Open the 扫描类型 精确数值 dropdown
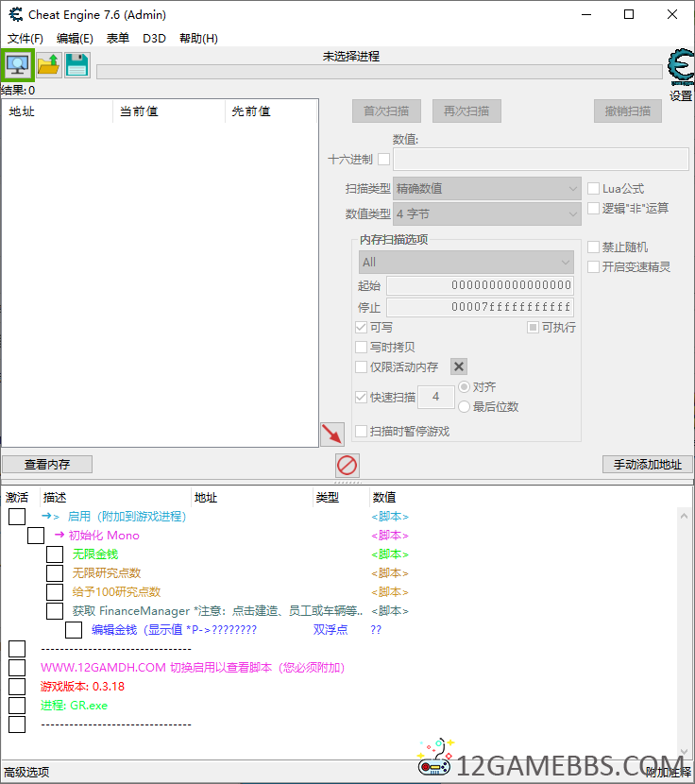This screenshot has width=695, height=784. [x=487, y=189]
